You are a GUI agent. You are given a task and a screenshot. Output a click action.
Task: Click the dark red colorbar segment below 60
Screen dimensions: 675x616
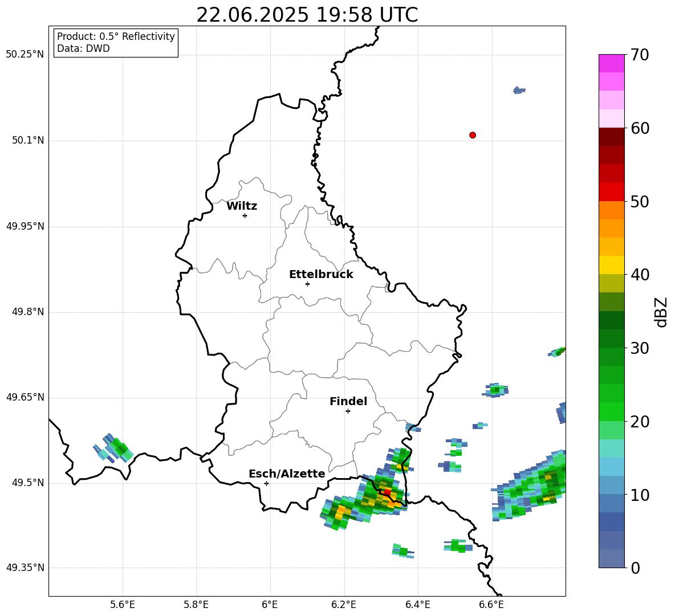(x=611, y=137)
